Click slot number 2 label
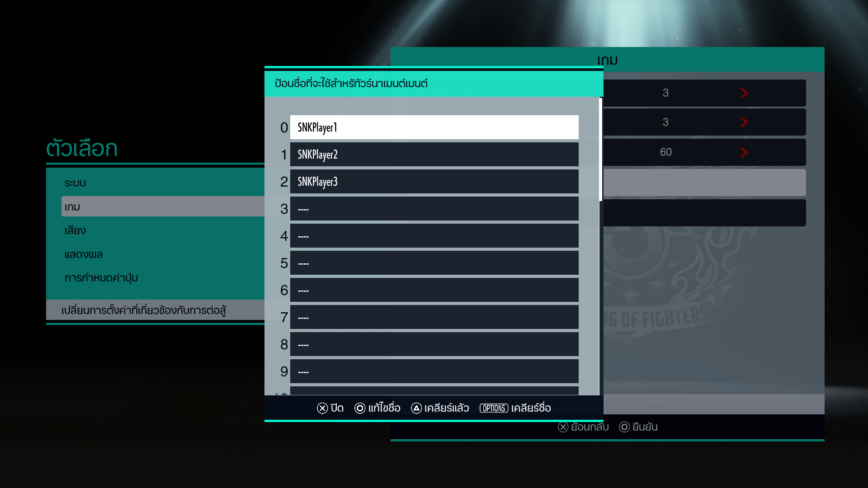The width and height of the screenshot is (868, 488). [x=284, y=182]
